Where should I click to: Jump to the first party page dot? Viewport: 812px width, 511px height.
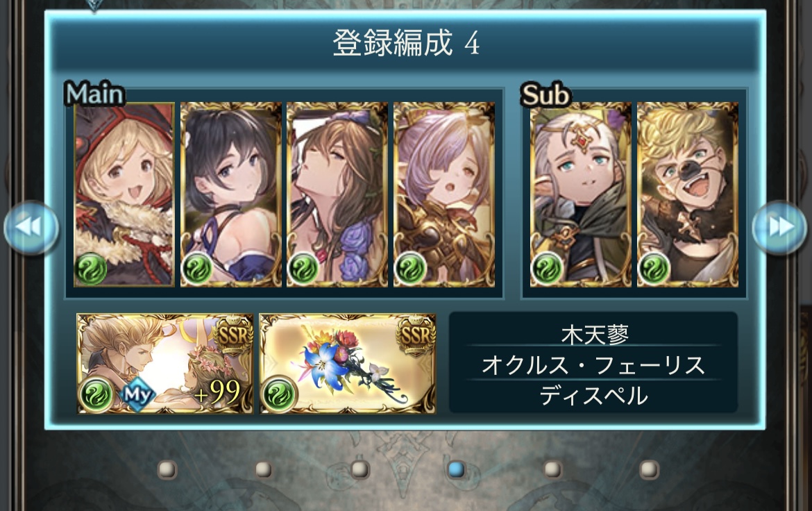click(x=167, y=469)
